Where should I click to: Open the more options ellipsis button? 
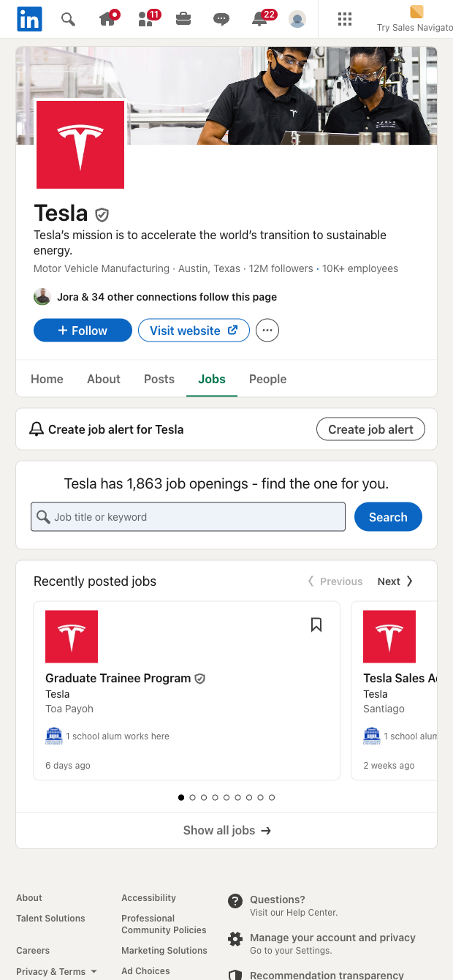tap(267, 331)
